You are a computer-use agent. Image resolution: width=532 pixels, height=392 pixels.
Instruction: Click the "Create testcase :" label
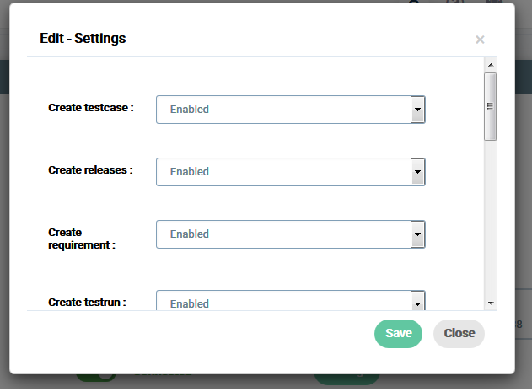[x=91, y=108]
